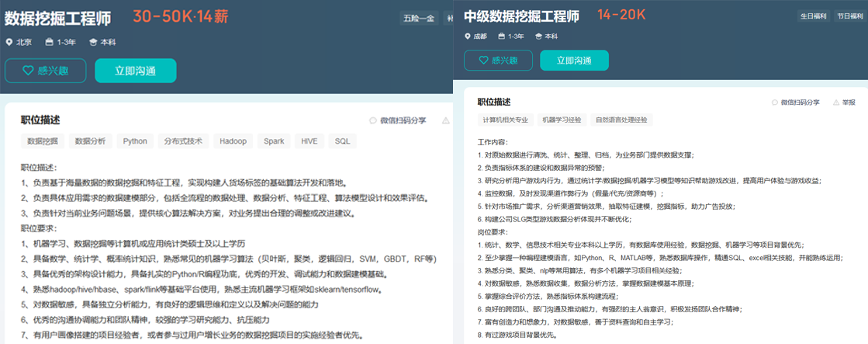Click heart icon in right 感兴趣 button
Viewport: 868px width, 344px height.
click(483, 61)
